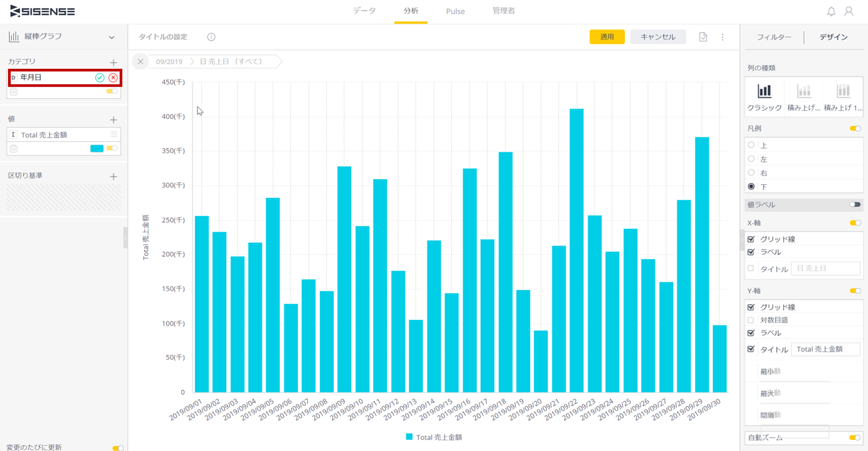
Task: Toggle X-軸 switch
Action: click(x=855, y=223)
